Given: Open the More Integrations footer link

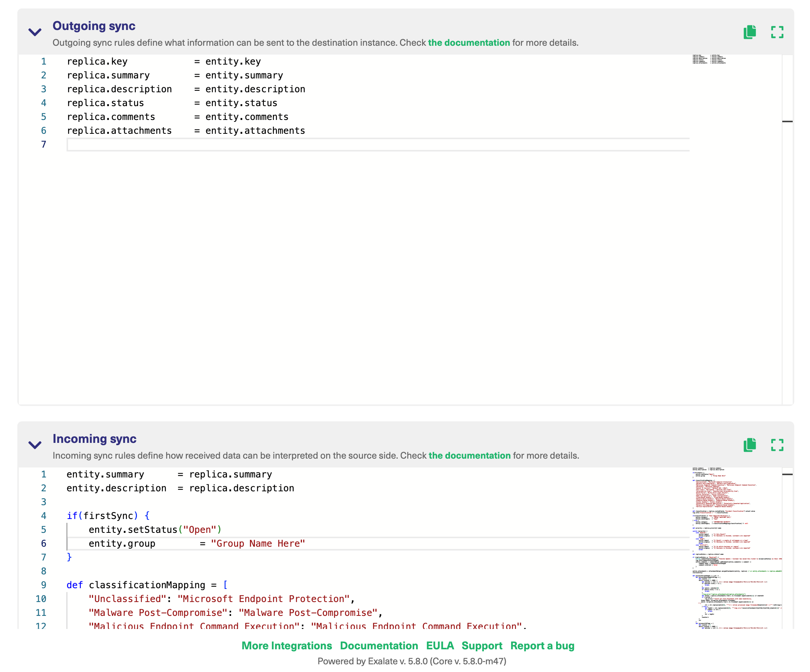Looking at the screenshot, I should pos(287,646).
